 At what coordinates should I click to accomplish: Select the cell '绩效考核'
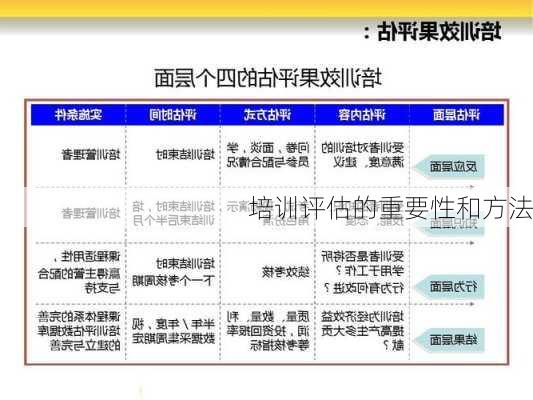286,272
